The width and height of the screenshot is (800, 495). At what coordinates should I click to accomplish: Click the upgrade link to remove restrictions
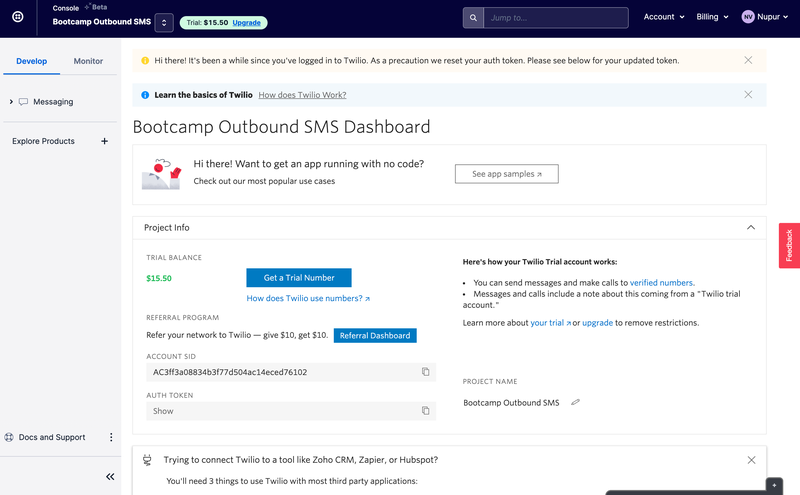(597, 323)
